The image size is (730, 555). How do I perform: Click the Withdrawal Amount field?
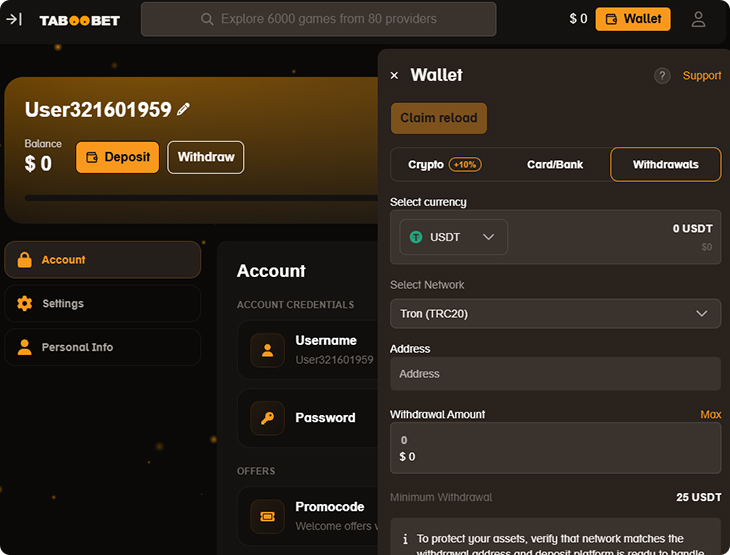click(555, 448)
